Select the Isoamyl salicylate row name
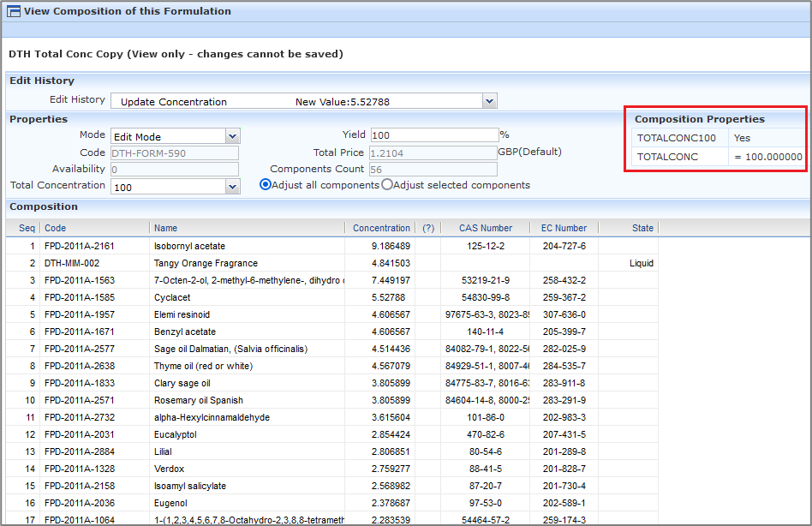This screenshot has height=526, width=812. click(190, 486)
